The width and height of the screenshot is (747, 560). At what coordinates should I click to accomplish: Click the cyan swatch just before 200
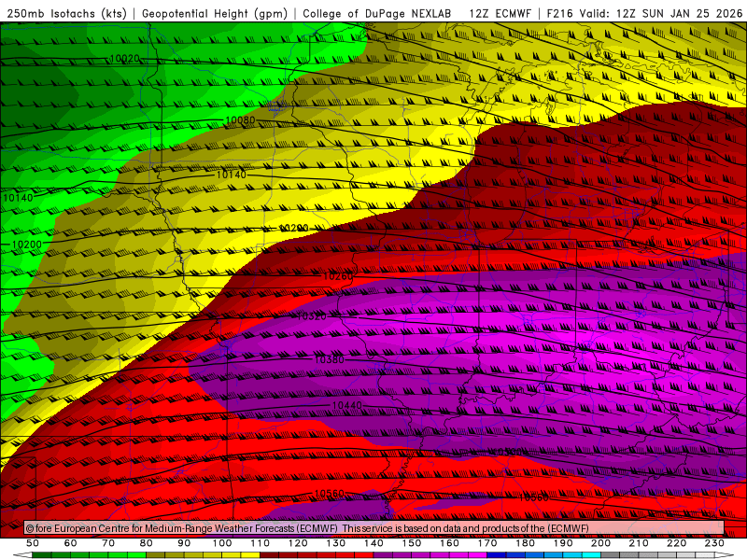591,555
